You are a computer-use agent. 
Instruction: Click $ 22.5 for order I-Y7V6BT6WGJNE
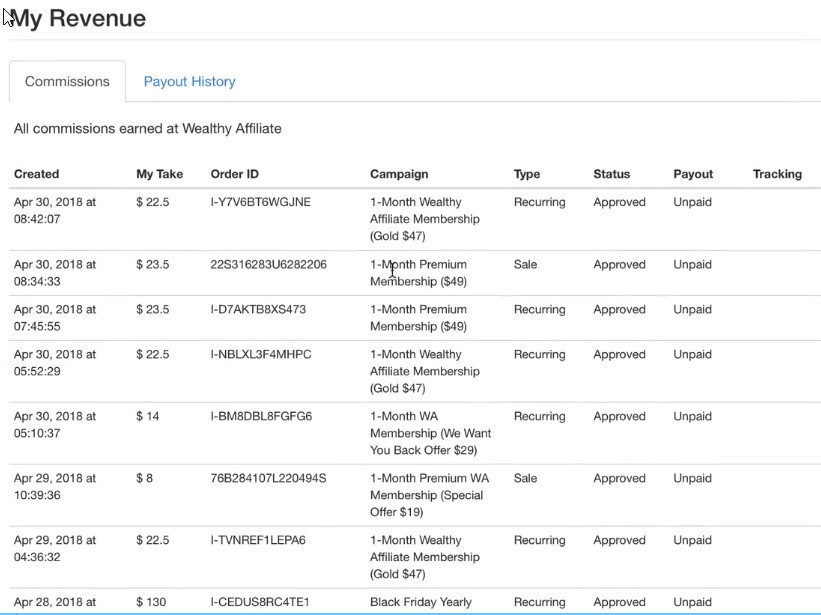click(x=153, y=202)
